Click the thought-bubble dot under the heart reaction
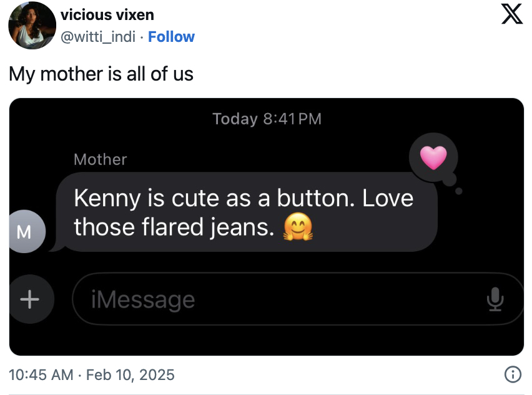Image resolution: width=532 pixels, height=395 pixels. [x=460, y=191]
